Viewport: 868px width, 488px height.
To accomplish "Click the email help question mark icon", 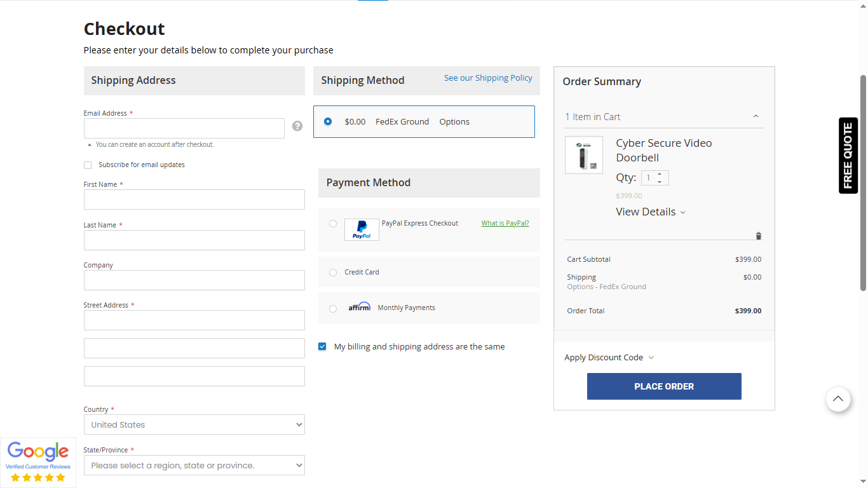I will (297, 126).
